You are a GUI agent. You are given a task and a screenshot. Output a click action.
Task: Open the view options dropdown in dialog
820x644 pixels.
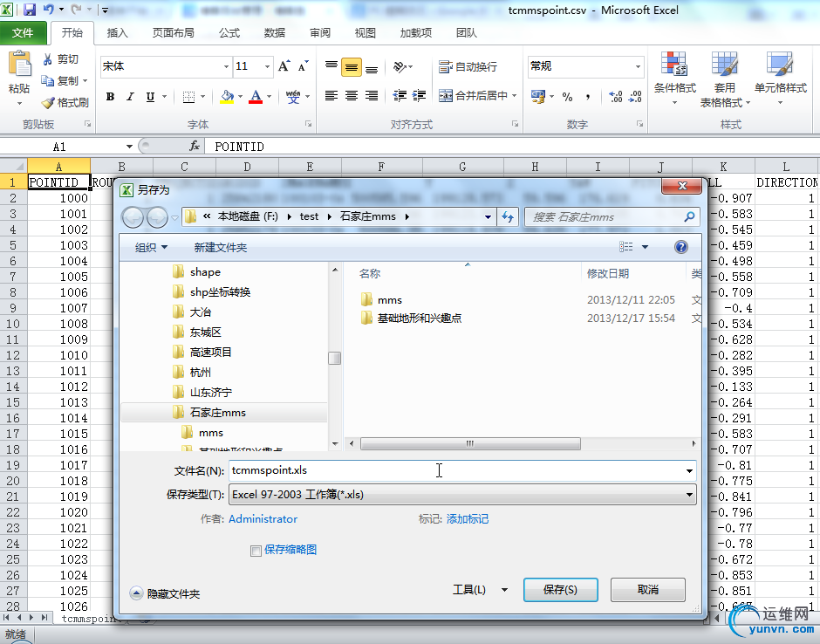[x=645, y=247]
